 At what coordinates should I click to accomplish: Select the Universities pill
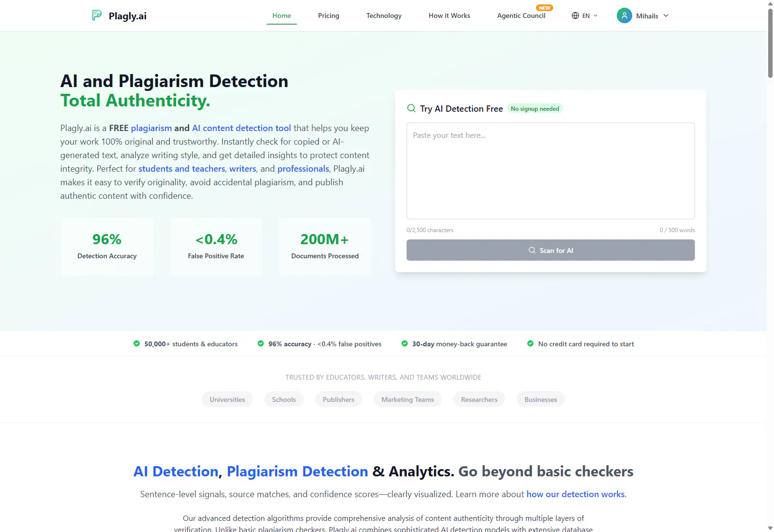click(x=227, y=399)
